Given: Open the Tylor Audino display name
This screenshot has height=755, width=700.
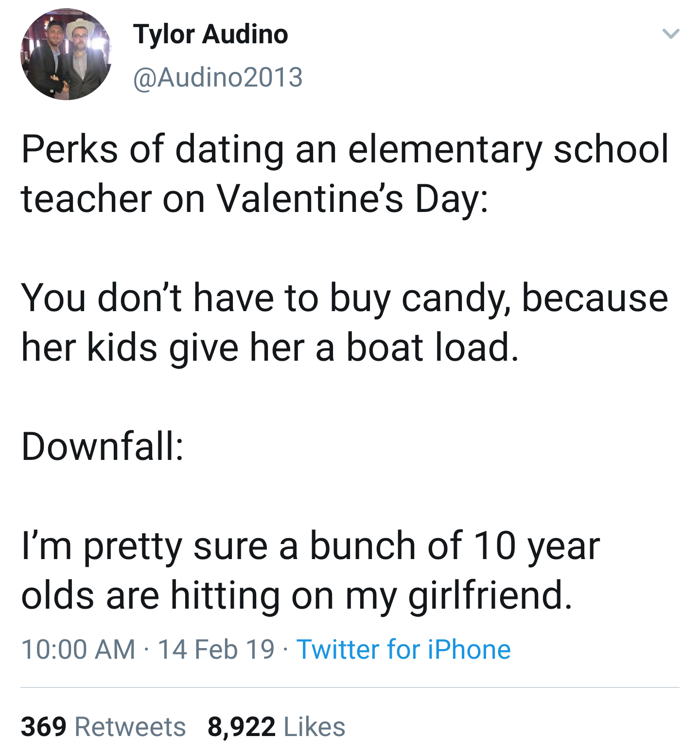Looking at the screenshot, I should (210, 34).
